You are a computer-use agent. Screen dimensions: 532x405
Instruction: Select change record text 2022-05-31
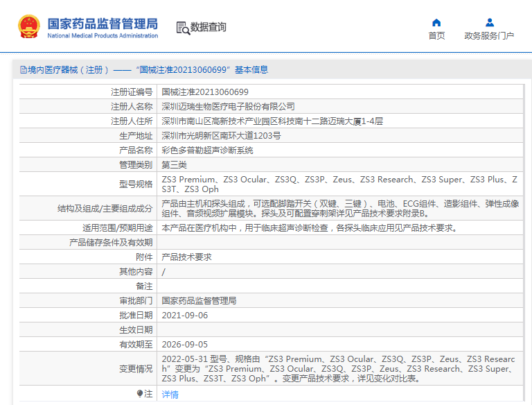pyautogui.click(x=338, y=369)
